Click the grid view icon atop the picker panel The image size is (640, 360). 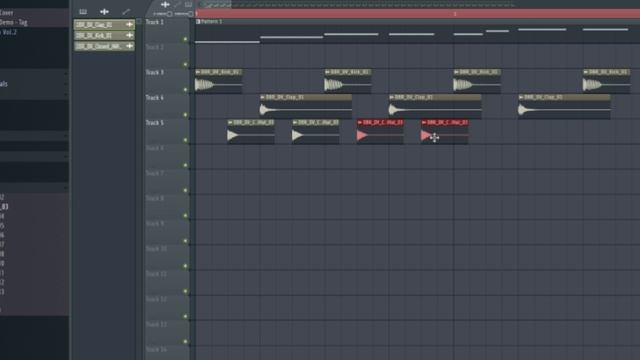[x=83, y=12]
